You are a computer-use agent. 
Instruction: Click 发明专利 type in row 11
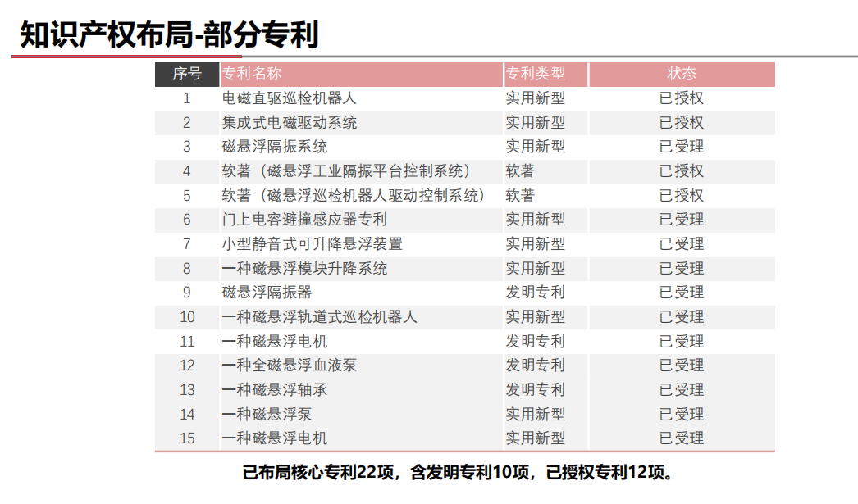click(535, 342)
